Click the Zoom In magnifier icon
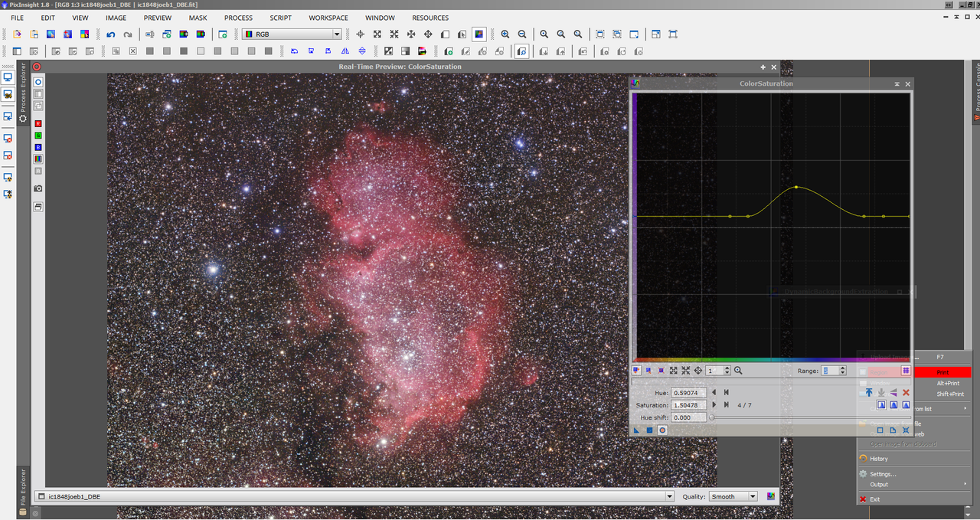 pyautogui.click(x=505, y=34)
